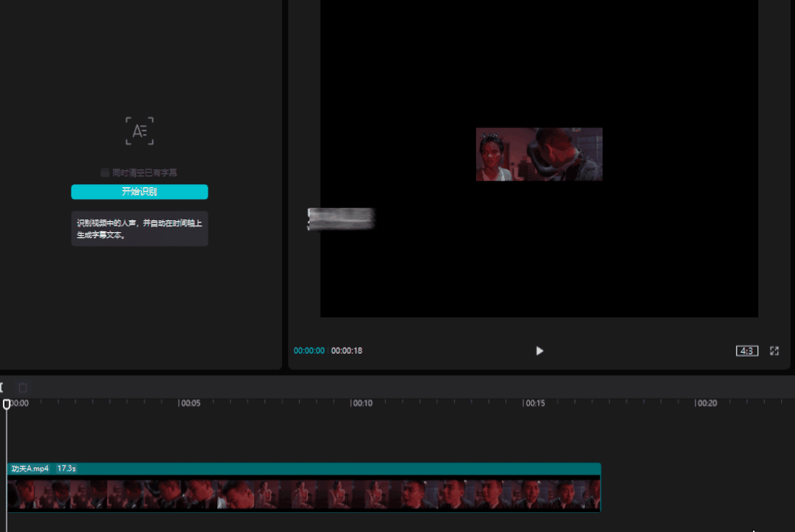Play the preview video

coord(539,351)
